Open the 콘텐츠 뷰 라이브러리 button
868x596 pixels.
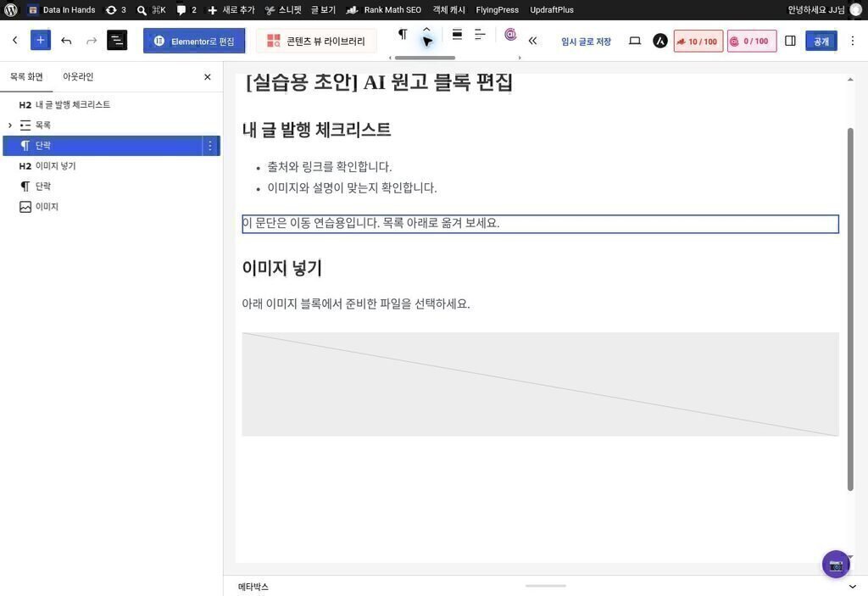click(316, 41)
